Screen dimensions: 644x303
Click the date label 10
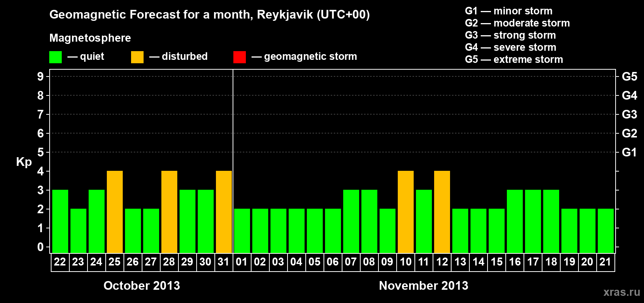(x=405, y=262)
